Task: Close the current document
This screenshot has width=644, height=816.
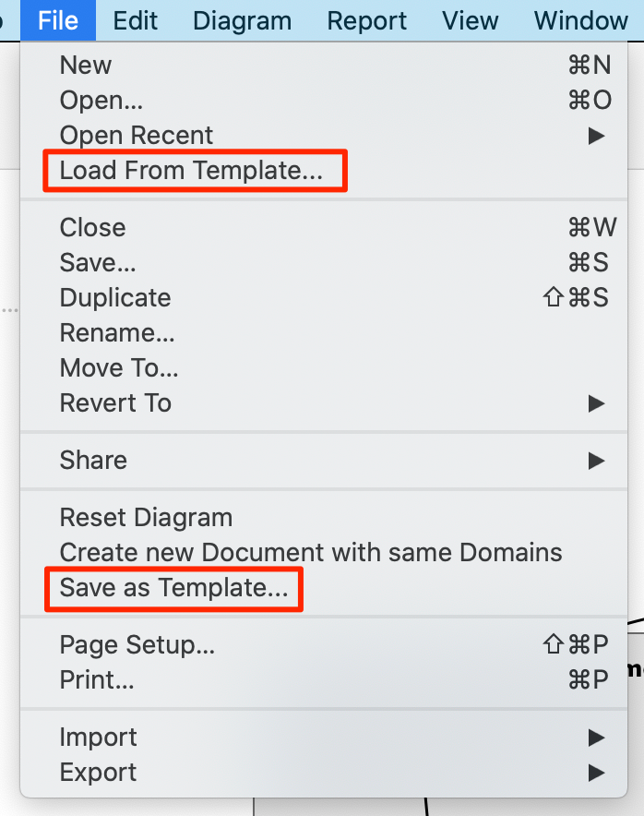Action: tap(92, 227)
